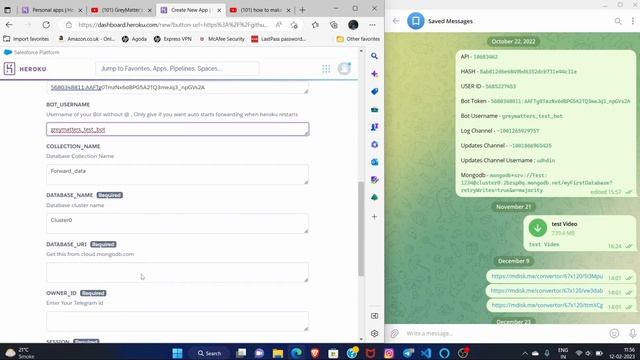The image size is (640, 360).
Task: Open the Edge sidebar Discover sparkle icon
Action: (374, 74)
